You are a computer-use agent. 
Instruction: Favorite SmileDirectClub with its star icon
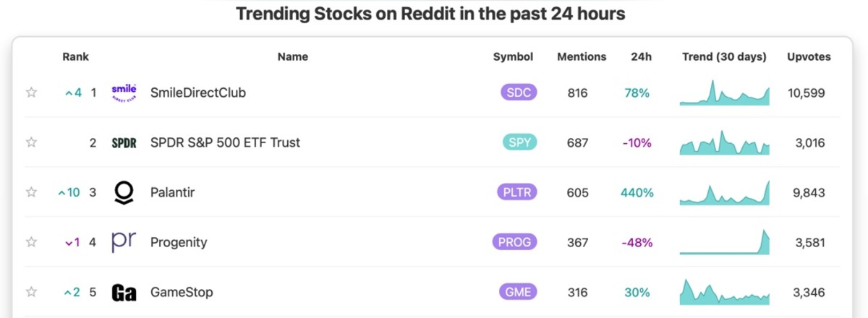click(31, 93)
